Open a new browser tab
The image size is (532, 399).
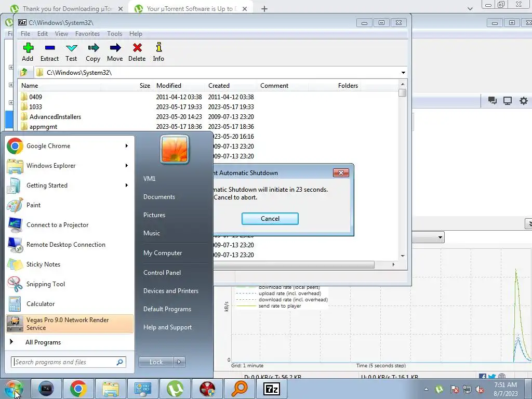coord(264,9)
